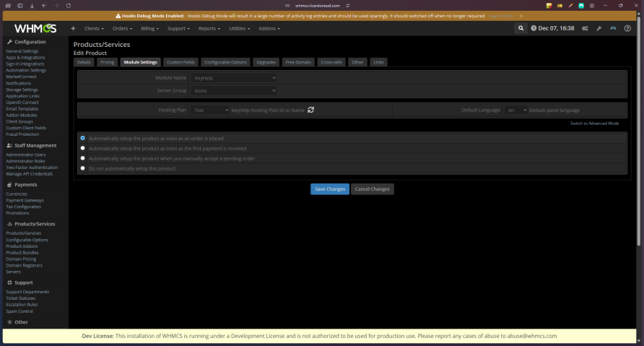Image resolution: width=644 pixels, height=346 pixels.
Task: Toggle the browser sidebar panel icon
Action: click(19, 6)
